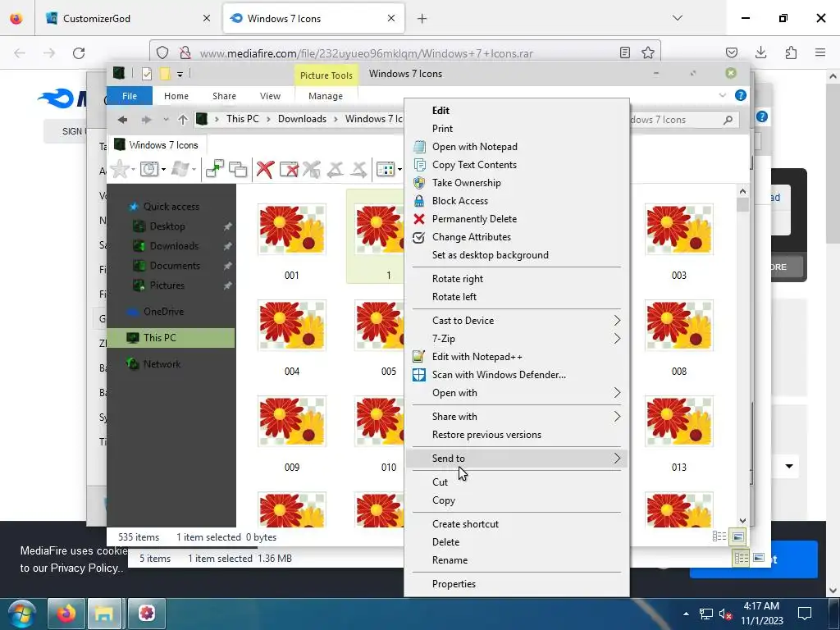Click the close window with red X icon
Screen dimensions: 840x630
pos(289,169)
